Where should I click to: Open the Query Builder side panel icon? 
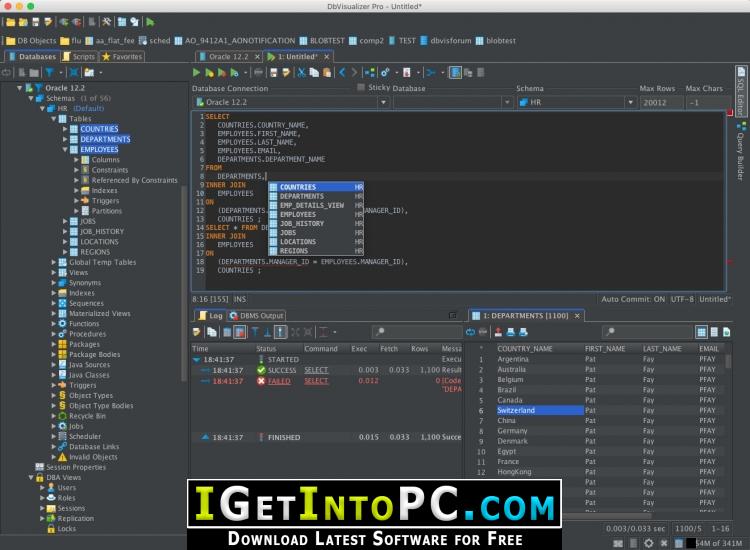741,150
